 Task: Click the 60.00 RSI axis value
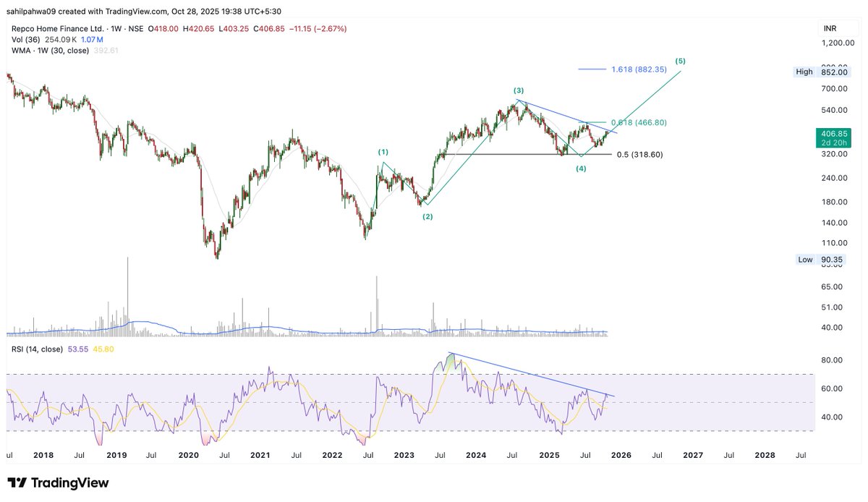[833, 388]
